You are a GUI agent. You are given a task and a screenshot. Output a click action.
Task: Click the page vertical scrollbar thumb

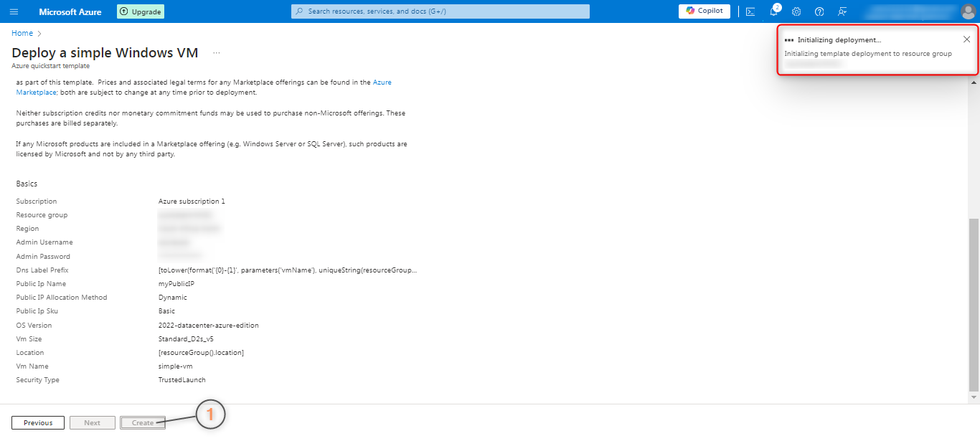[974, 303]
